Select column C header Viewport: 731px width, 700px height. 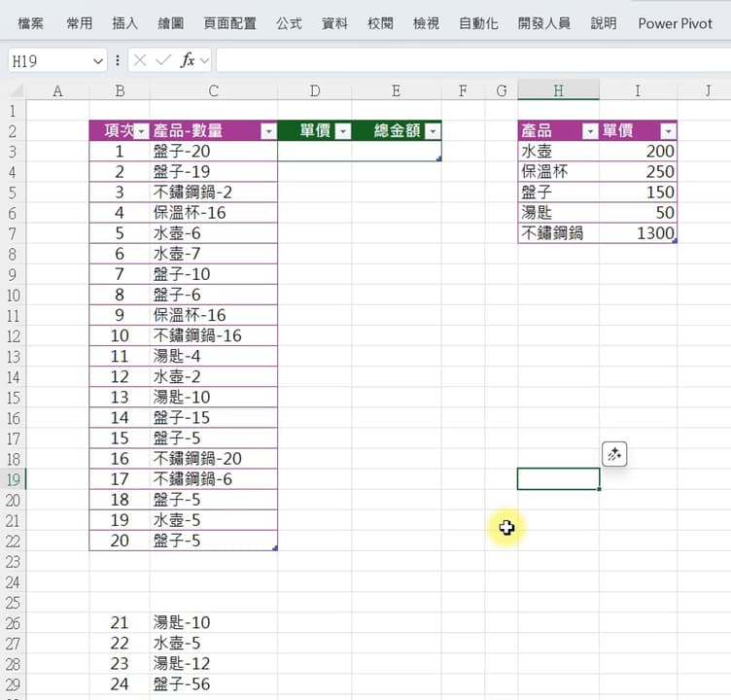click(x=213, y=91)
